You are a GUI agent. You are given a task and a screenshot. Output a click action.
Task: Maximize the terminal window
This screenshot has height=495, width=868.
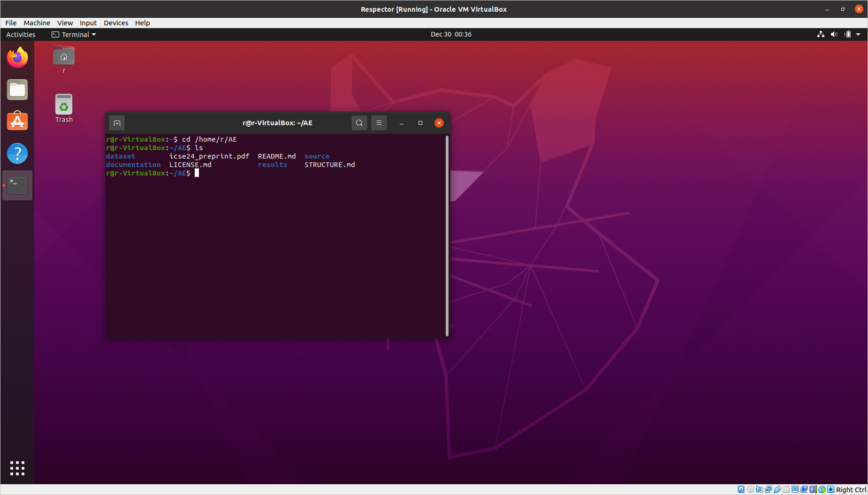click(x=420, y=123)
